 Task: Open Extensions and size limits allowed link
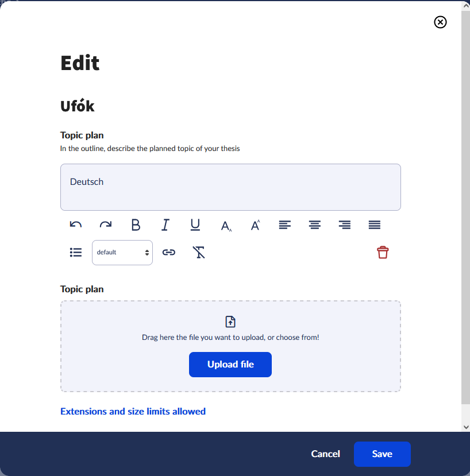click(133, 411)
